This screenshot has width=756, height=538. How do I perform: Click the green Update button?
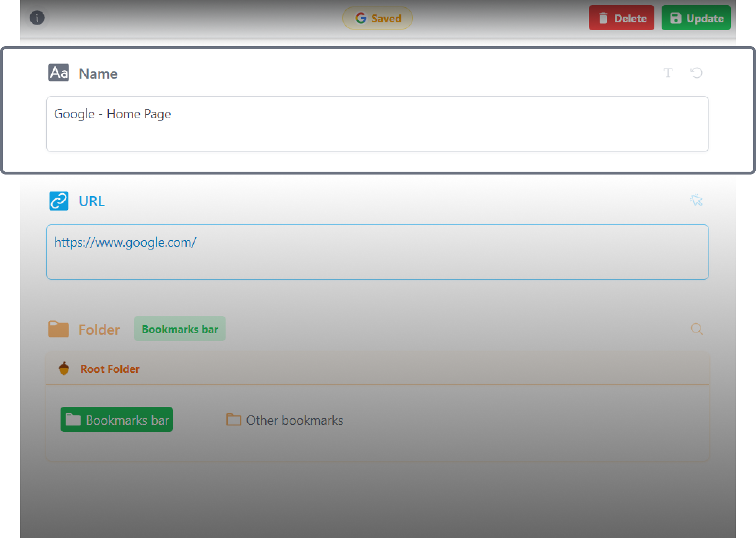coord(696,18)
